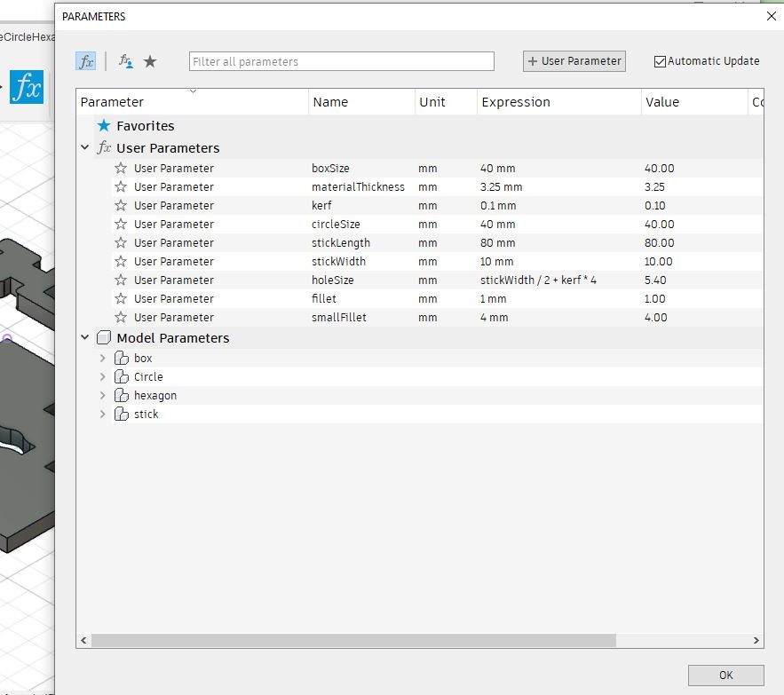This screenshot has width=784, height=695.
Task: Click the Favorites blue star icon
Action: (x=104, y=125)
